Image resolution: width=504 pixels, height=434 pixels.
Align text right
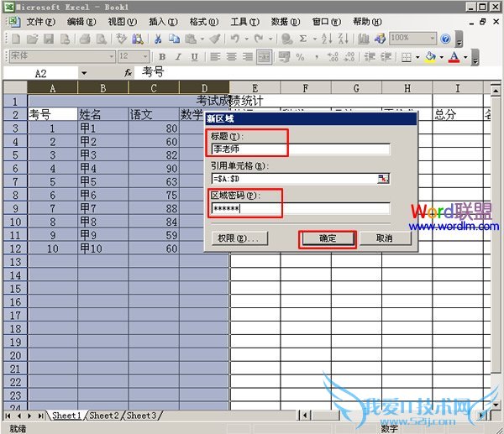248,57
